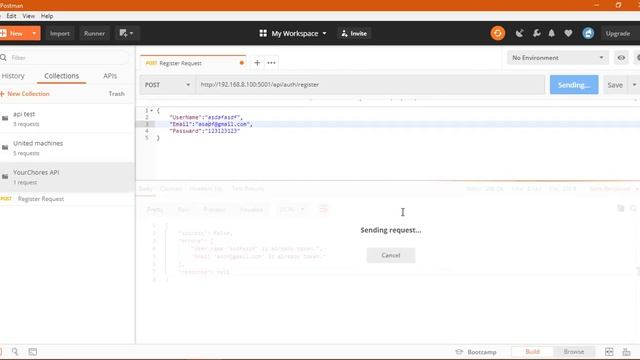Click the Invite button
640x360 pixels.
[354, 33]
